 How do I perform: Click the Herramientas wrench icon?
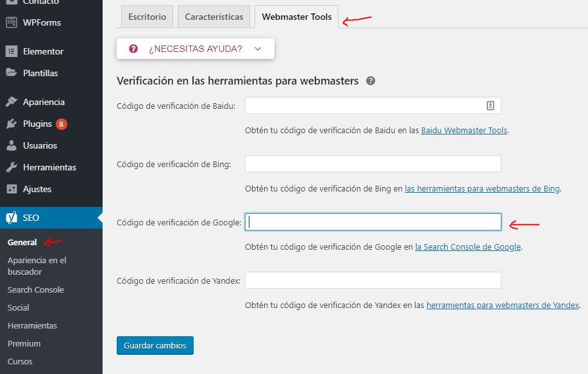(x=12, y=167)
